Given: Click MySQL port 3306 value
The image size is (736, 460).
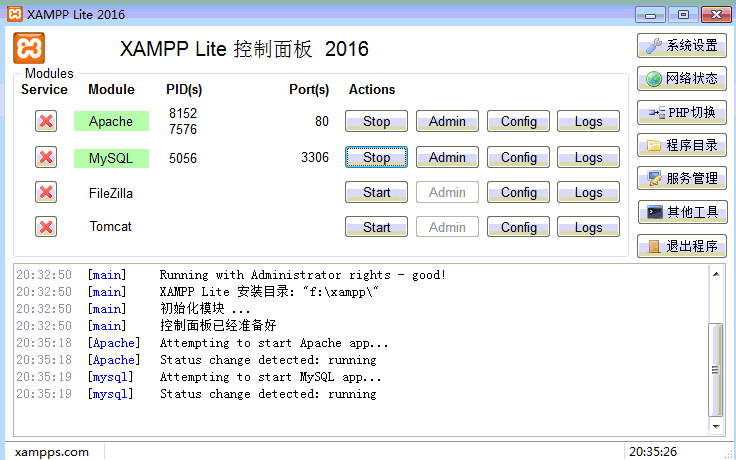Looking at the screenshot, I should pos(314,157).
